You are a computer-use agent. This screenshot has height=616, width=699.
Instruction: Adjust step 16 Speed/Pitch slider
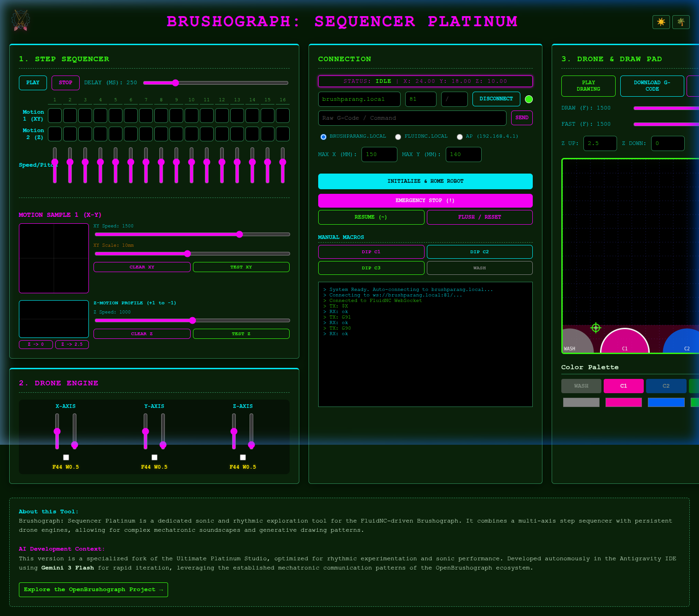[x=283, y=165]
